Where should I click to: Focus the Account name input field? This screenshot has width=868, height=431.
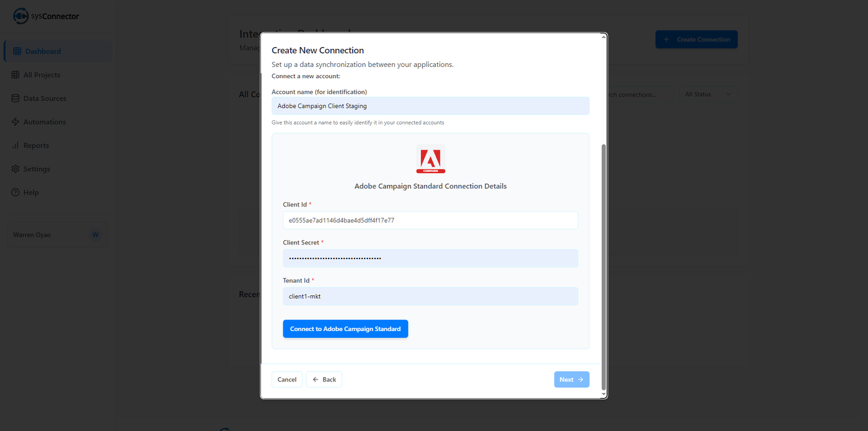(430, 106)
